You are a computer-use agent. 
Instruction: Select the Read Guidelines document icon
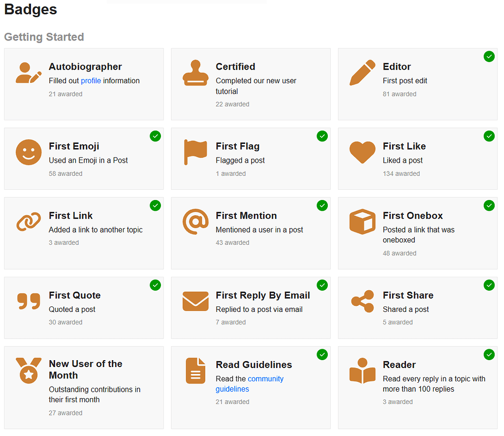(195, 371)
